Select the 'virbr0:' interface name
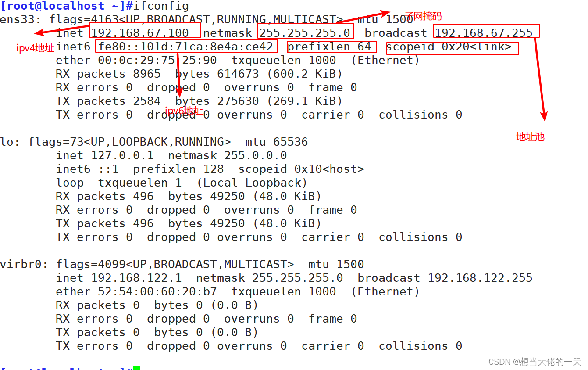The height and width of the screenshot is (370, 588). pos(25,264)
